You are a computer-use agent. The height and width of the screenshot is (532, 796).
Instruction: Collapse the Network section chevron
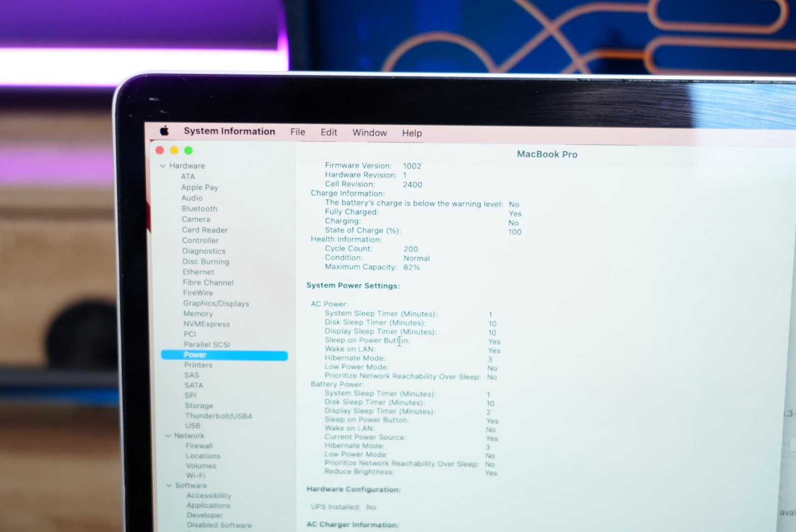[168, 436]
